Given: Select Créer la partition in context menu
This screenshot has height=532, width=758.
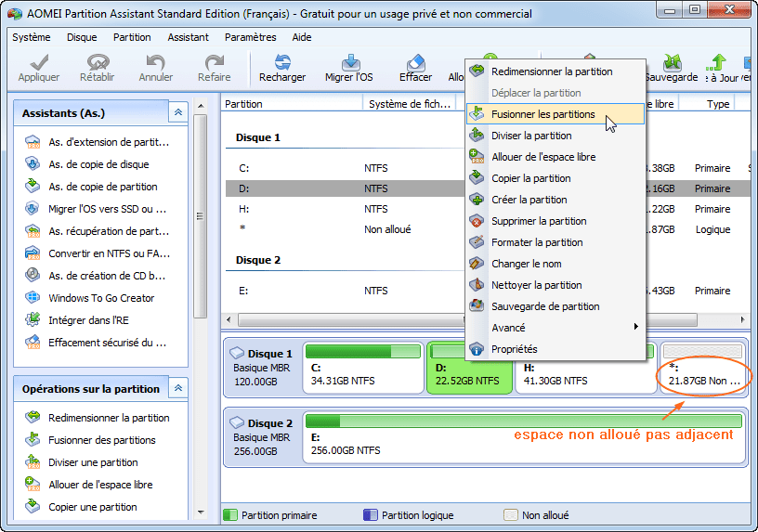Looking at the screenshot, I should 555,199.
